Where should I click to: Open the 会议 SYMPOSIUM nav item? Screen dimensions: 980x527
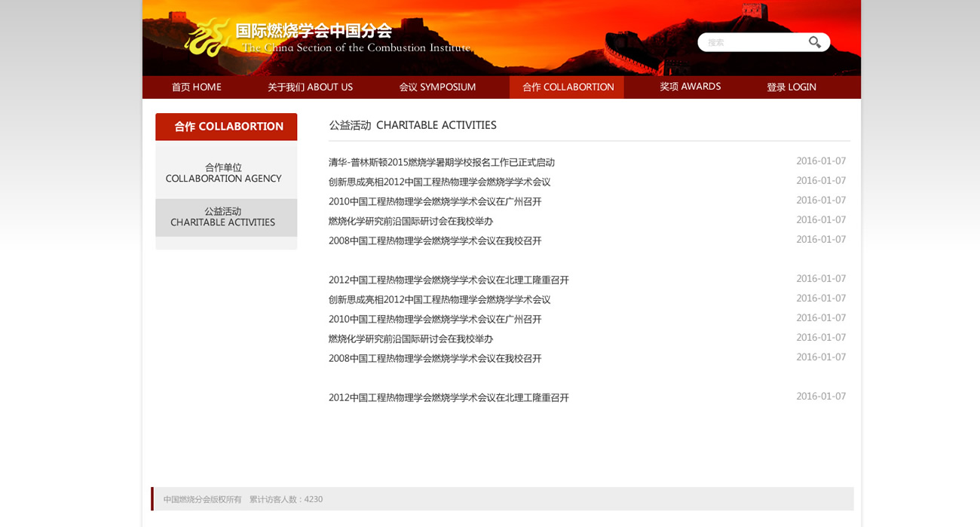[437, 87]
